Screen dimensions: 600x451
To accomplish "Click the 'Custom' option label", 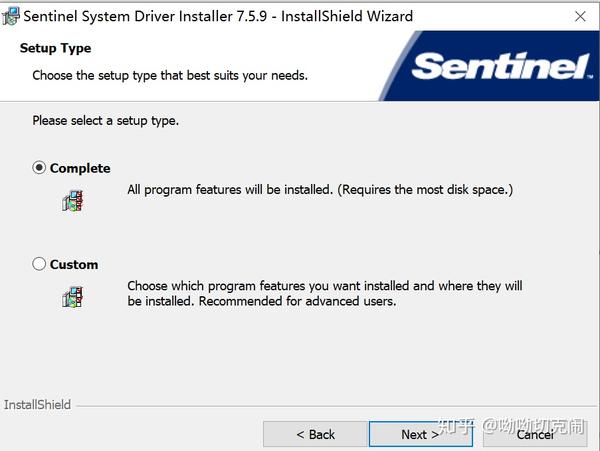I will tap(74, 264).
